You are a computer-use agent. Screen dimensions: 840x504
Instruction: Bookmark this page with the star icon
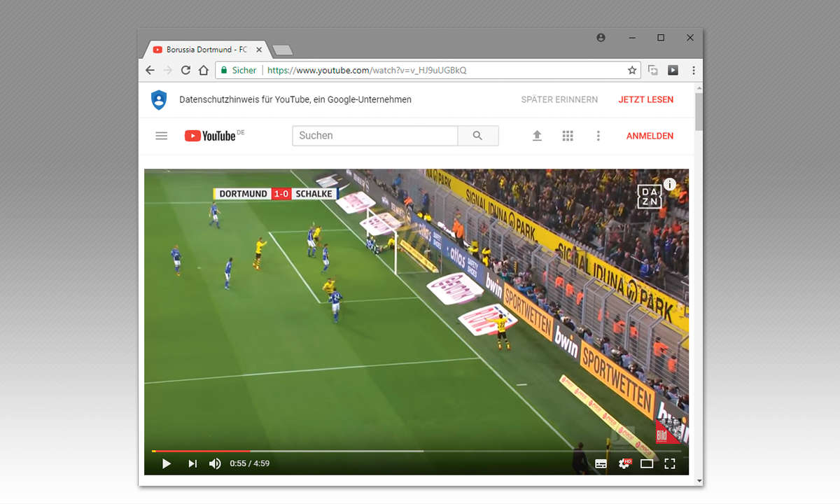(632, 70)
